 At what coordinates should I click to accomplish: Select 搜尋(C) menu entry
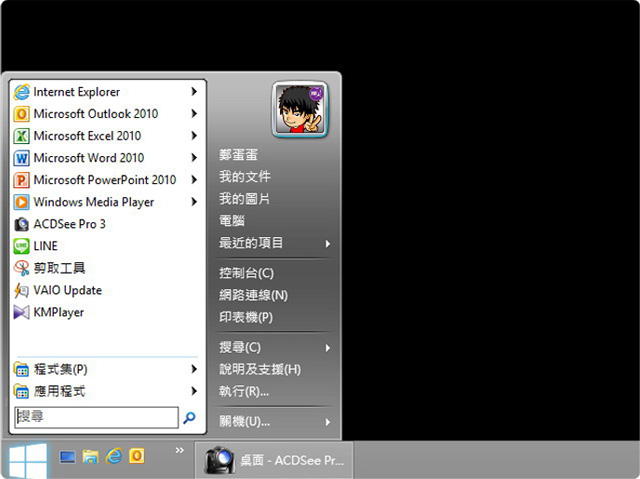(240, 347)
